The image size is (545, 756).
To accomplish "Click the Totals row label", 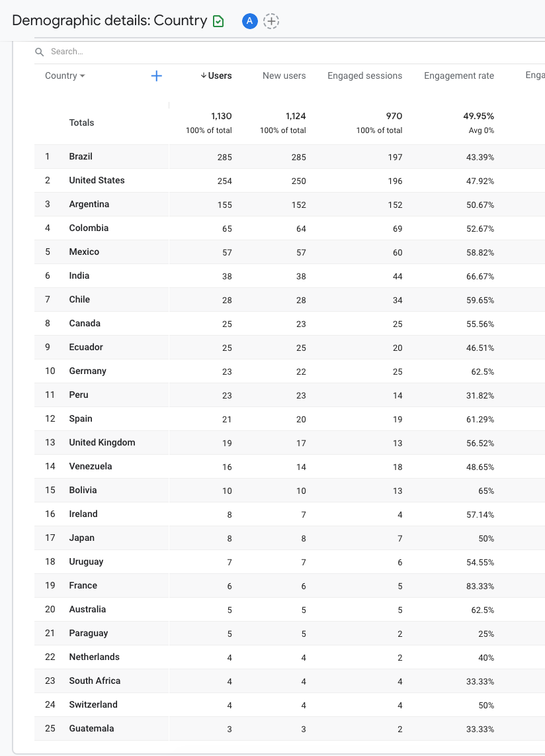I will coord(81,123).
